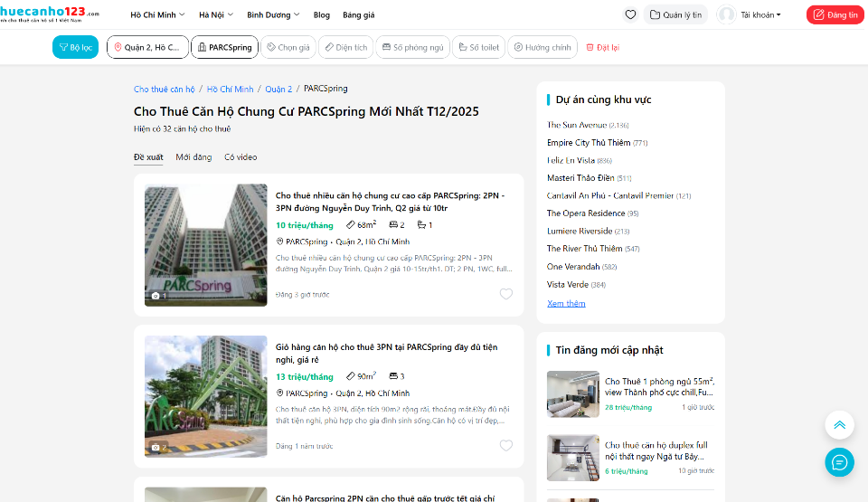868x502 pixels.
Task: Click the red Đăng tin button
Action: click(x=835, y=15)
